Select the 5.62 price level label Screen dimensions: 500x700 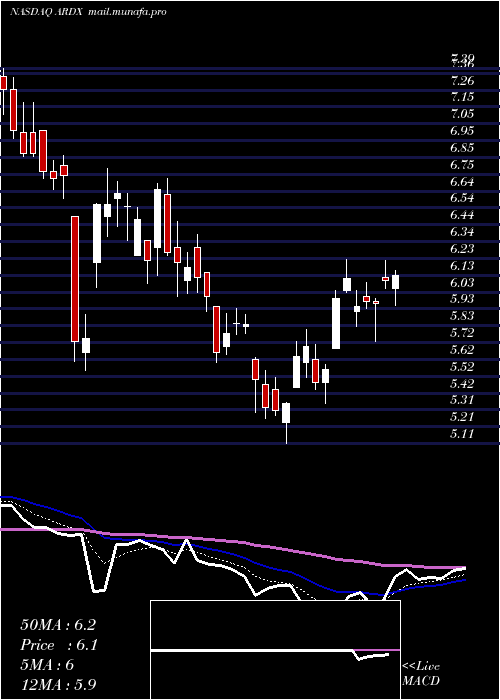(462, 350)
